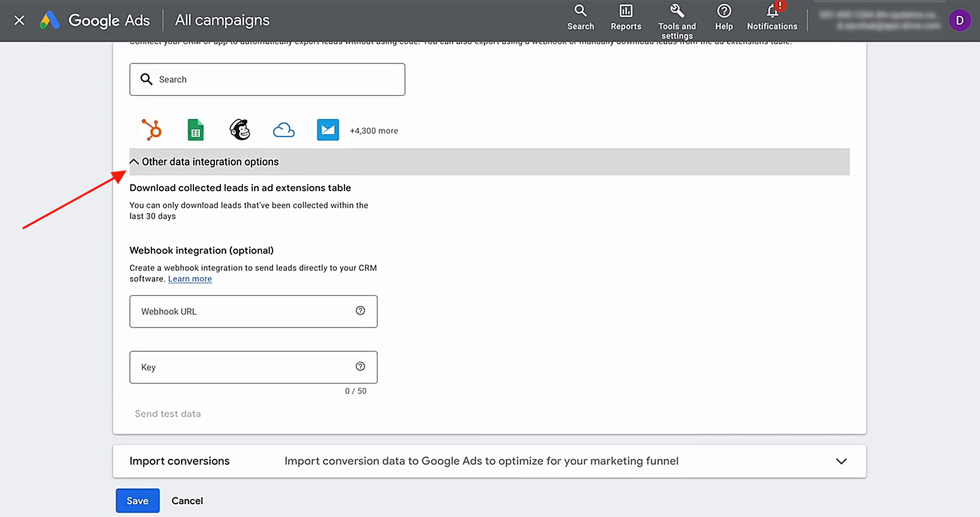This screenshot has width=980, height=517.
Task: Select the HubSpot integration icon
Action: (x=152, y=130)
